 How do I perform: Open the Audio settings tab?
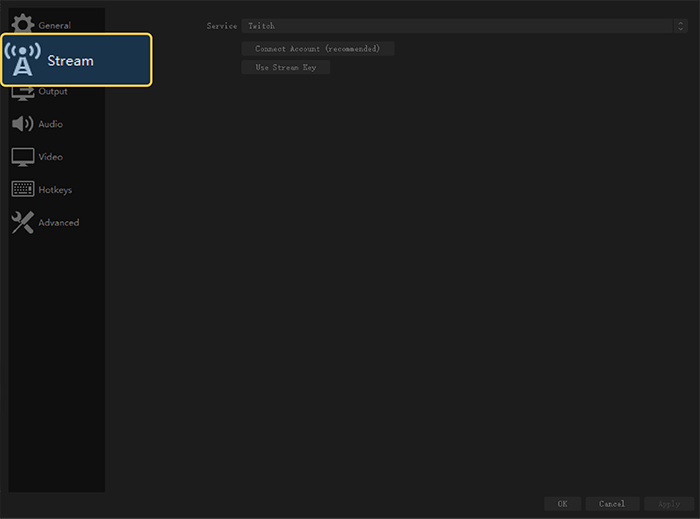[50, 125]
